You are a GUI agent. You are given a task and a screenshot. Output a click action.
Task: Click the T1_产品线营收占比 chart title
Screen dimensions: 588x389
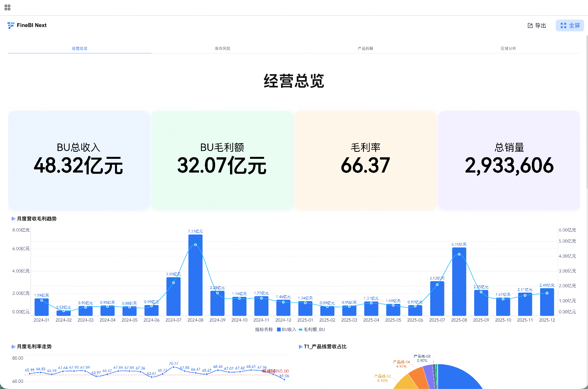(x=325, y=347)
